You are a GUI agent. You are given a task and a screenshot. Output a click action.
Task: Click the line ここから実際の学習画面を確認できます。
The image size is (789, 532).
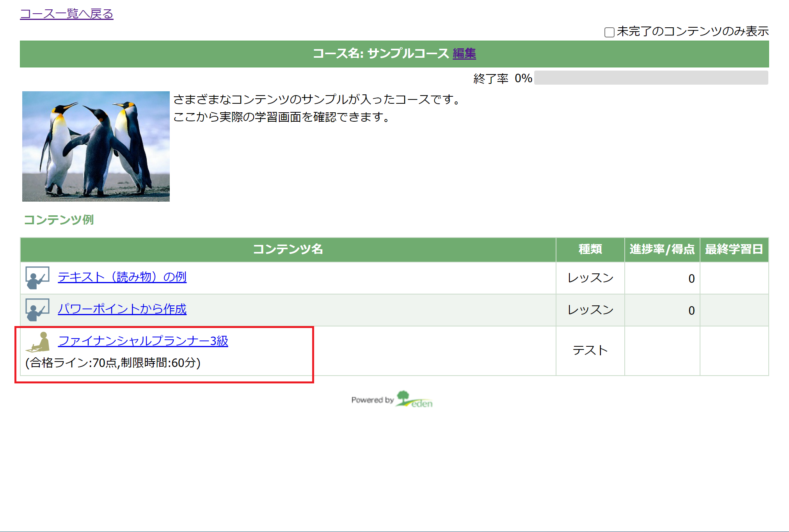[281, 117]
